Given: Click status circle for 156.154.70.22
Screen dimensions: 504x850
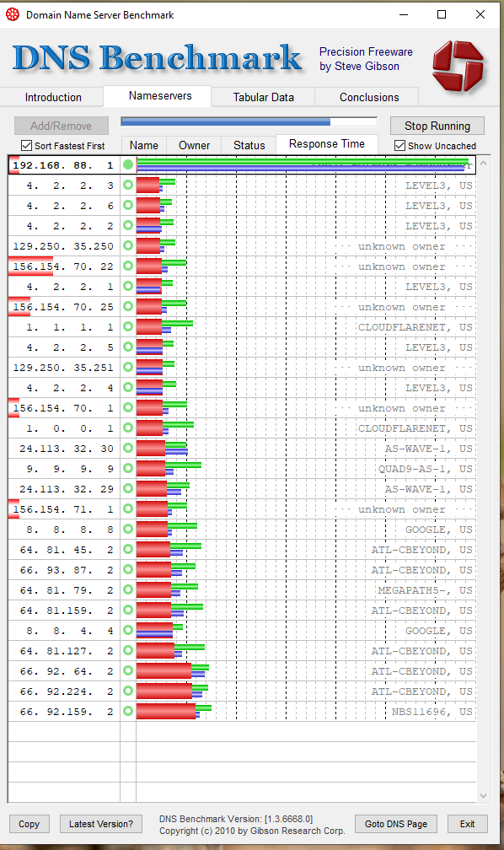Looking at the screenshot, I should pyautogui.click(x=128, y=266).
